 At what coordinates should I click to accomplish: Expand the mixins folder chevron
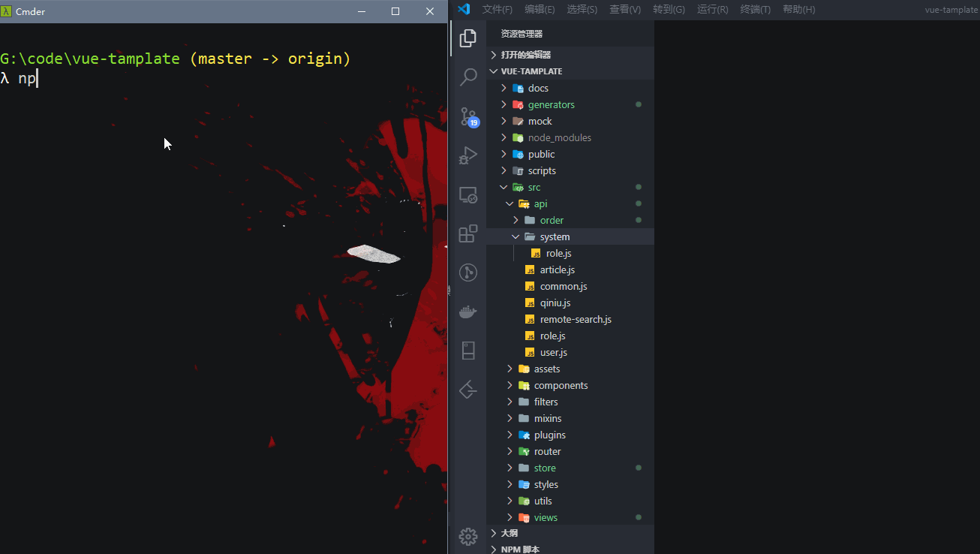(510, 419)
